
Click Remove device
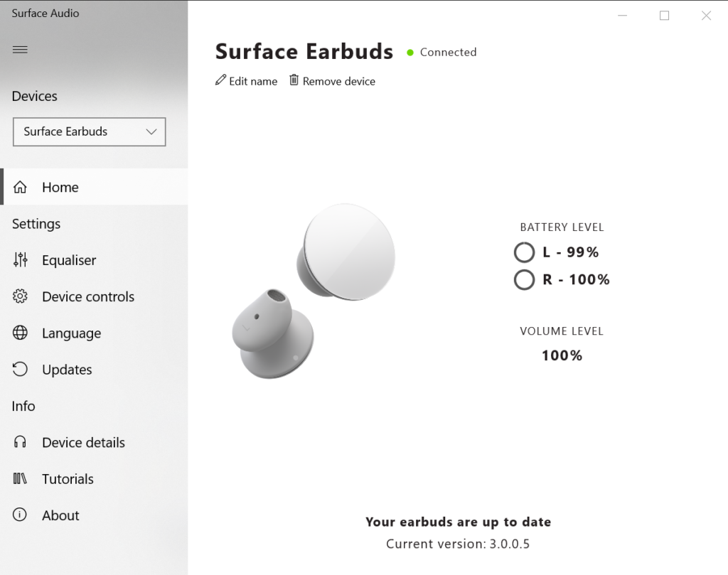(x=338, y=80)
